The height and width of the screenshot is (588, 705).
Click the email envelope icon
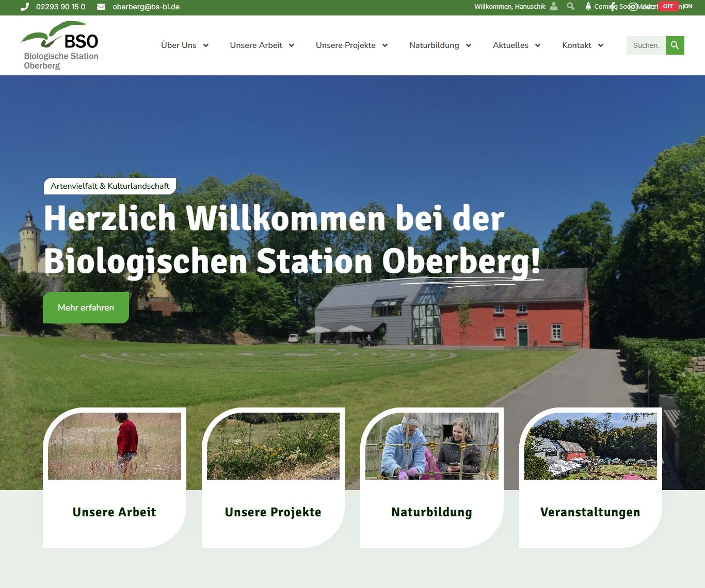(101, 7)
